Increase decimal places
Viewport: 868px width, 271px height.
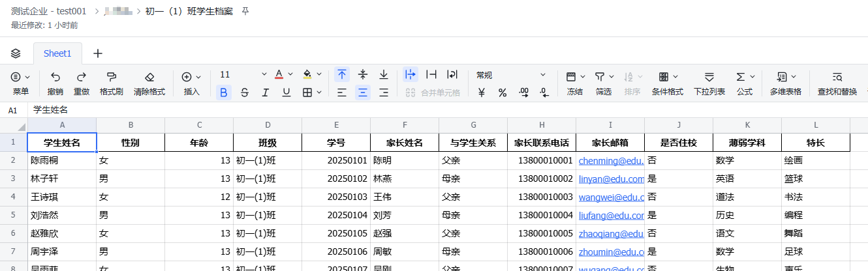tap(523, 93)
